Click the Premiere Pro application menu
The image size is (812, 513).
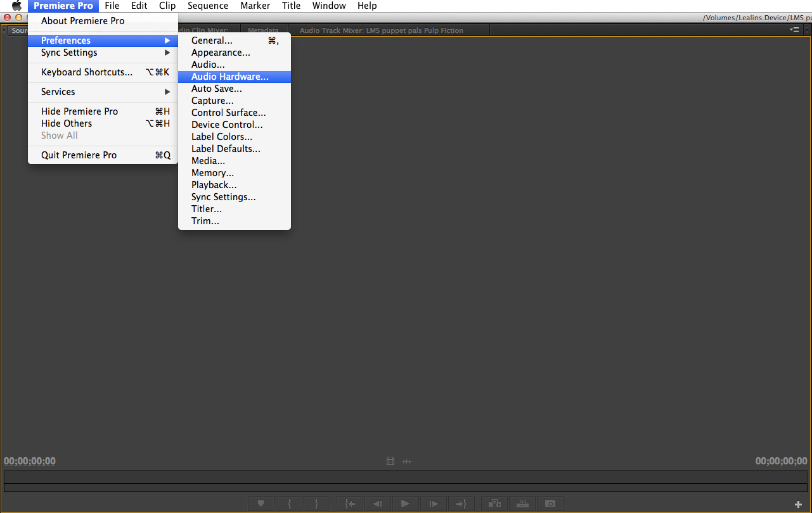(x=63, y=6)
